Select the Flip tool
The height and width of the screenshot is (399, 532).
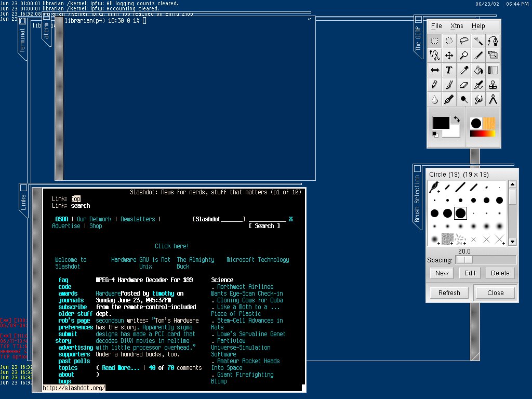pyautogui.click(x=435, y=70)
